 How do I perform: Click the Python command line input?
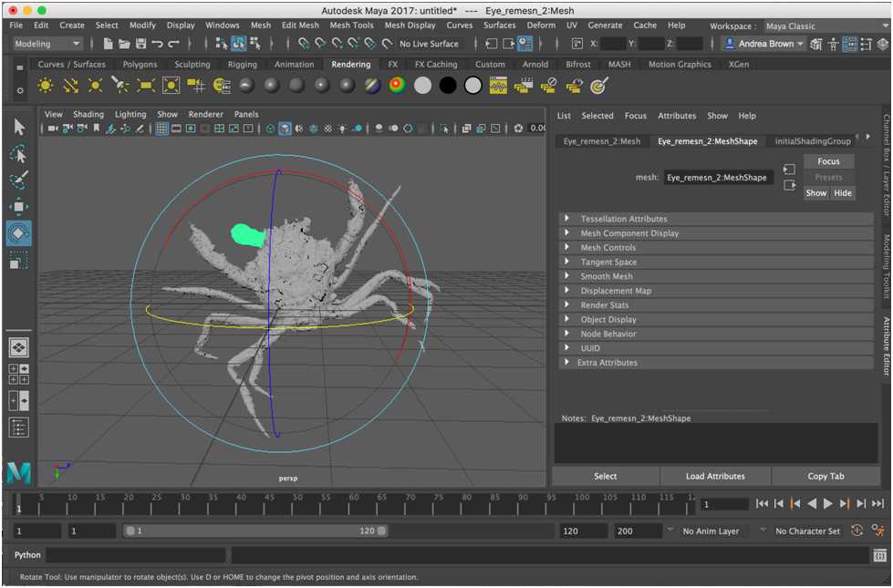pyautogui.click(x=136, y=555)
